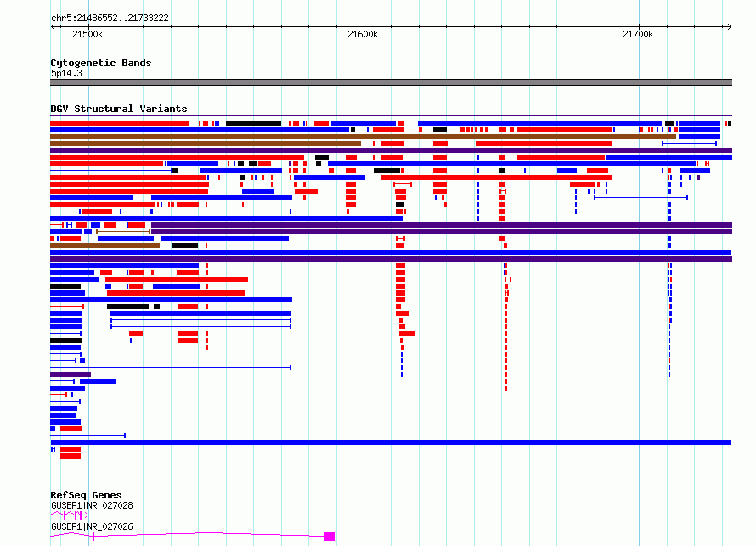Screen dimensions: 756x546
Task: Click the short dark-purple variant bar near the left edge
Action: click(x=71, y=374)
